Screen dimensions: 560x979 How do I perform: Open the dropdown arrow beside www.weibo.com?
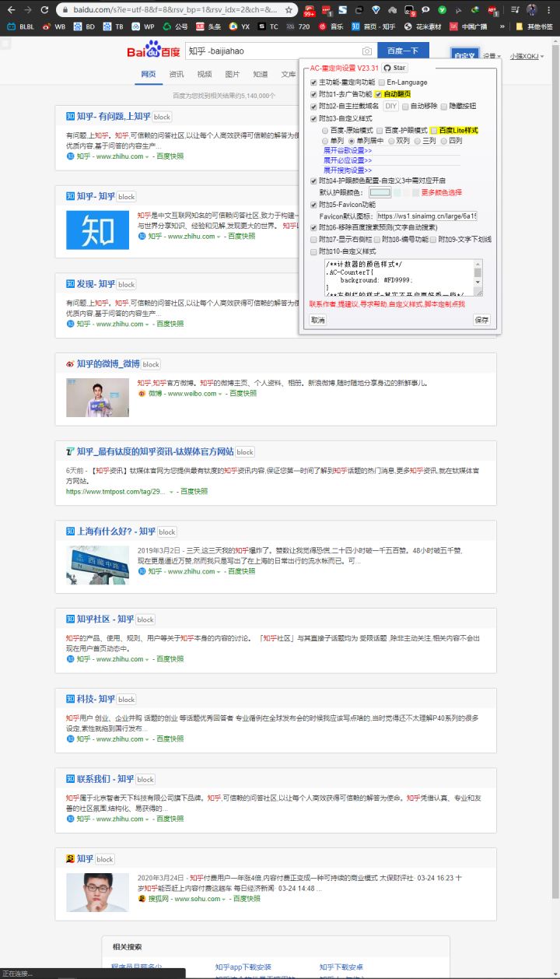coord(220,394)
